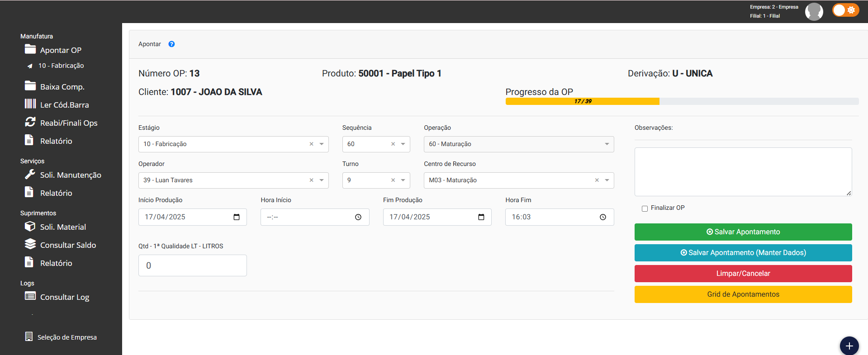Click the Baixa Comp. folder icon
Screen dimensions: 868x355
coord(30,85)
